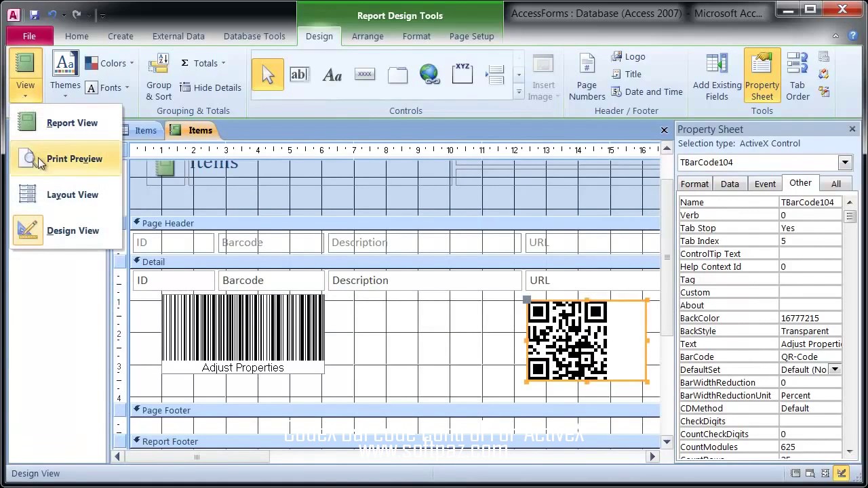Open Group & Sort pane

159,77
